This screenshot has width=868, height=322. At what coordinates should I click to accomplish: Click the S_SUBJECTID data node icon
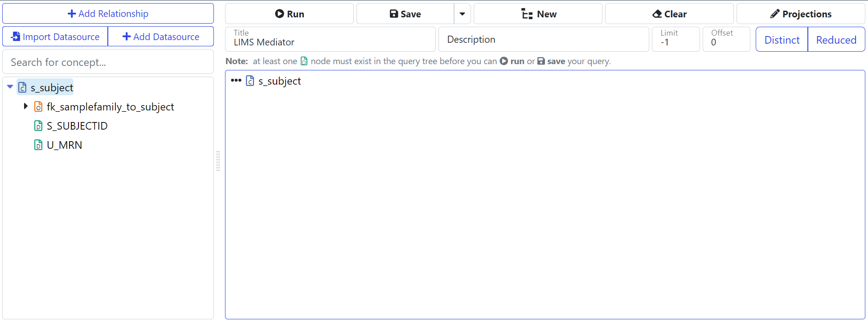pos(39,126)
